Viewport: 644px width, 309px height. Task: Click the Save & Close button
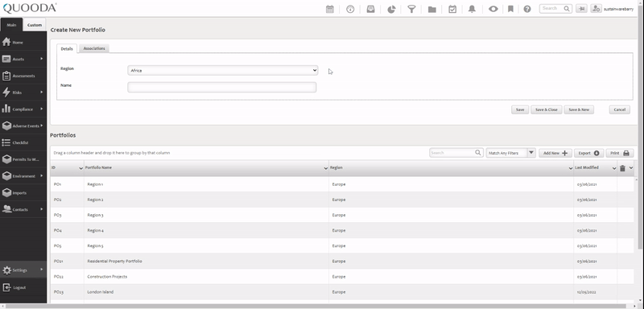547,109
